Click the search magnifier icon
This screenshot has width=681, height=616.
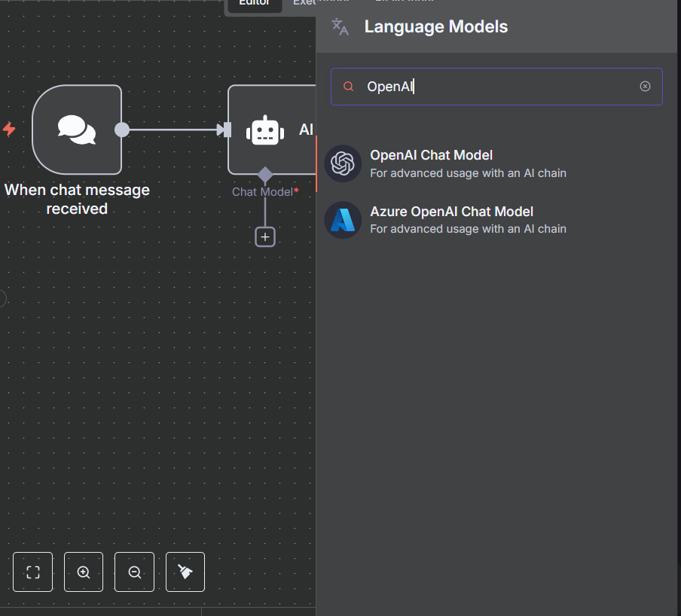pyautogui.click(x=348, y=87)
